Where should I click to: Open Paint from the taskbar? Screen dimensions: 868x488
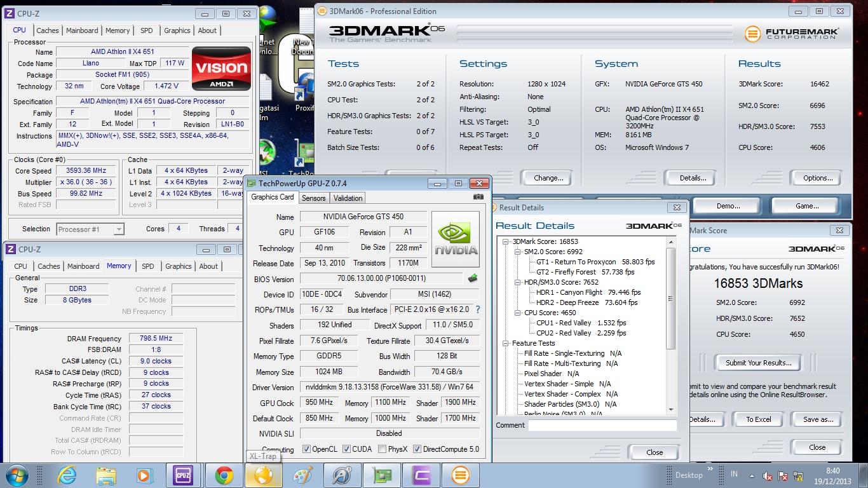coord(302,475)
